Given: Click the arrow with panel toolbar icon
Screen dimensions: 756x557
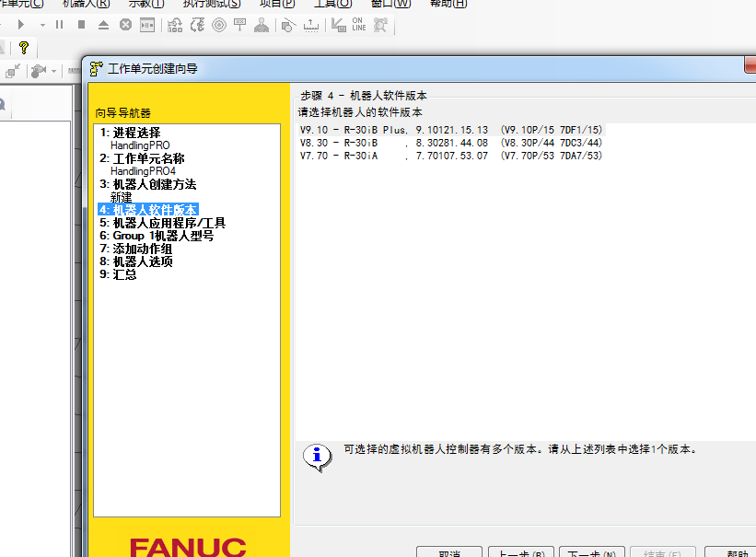Looking at the screenshot, I should pos(339,25).
